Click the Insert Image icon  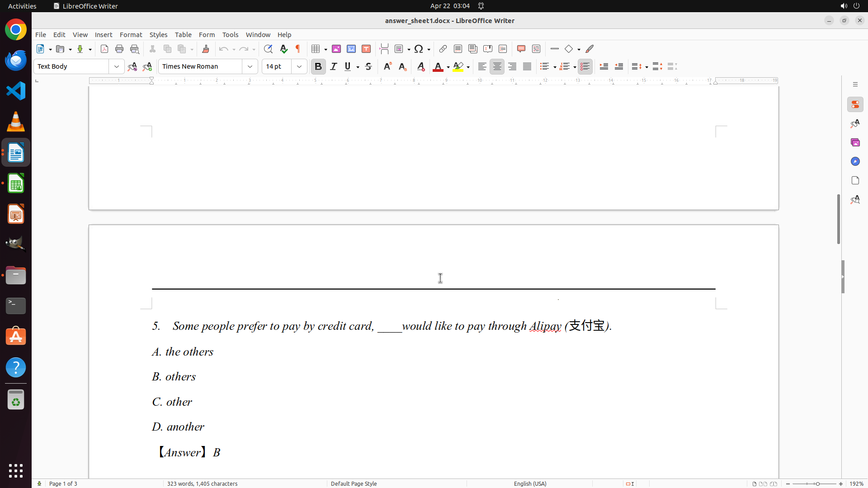point(336,49)
